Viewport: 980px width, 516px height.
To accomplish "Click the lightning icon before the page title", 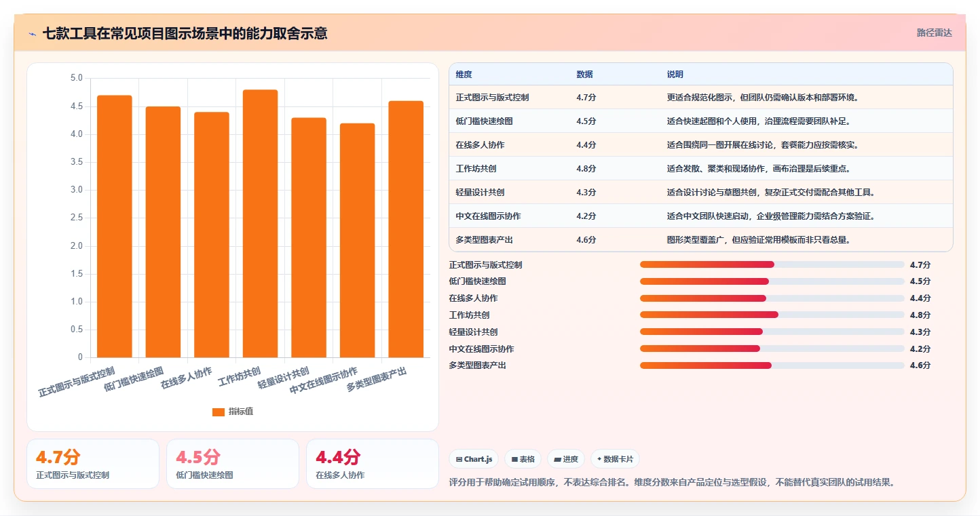I will [33, 33].
